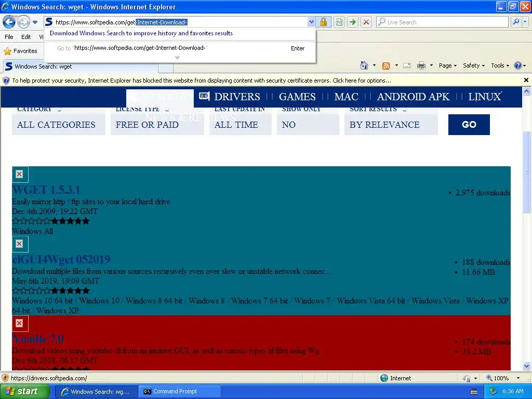Open the ALL TIME last update dropdown
This screenshot has height=399, width=532.
coord(240,125)
